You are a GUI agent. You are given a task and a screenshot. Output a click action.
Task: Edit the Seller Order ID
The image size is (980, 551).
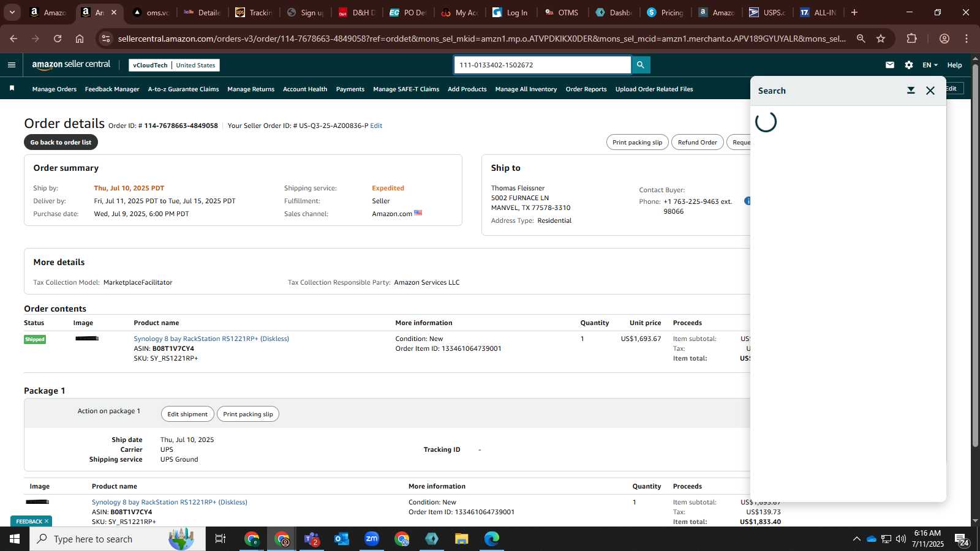click(x=376, y=126)
